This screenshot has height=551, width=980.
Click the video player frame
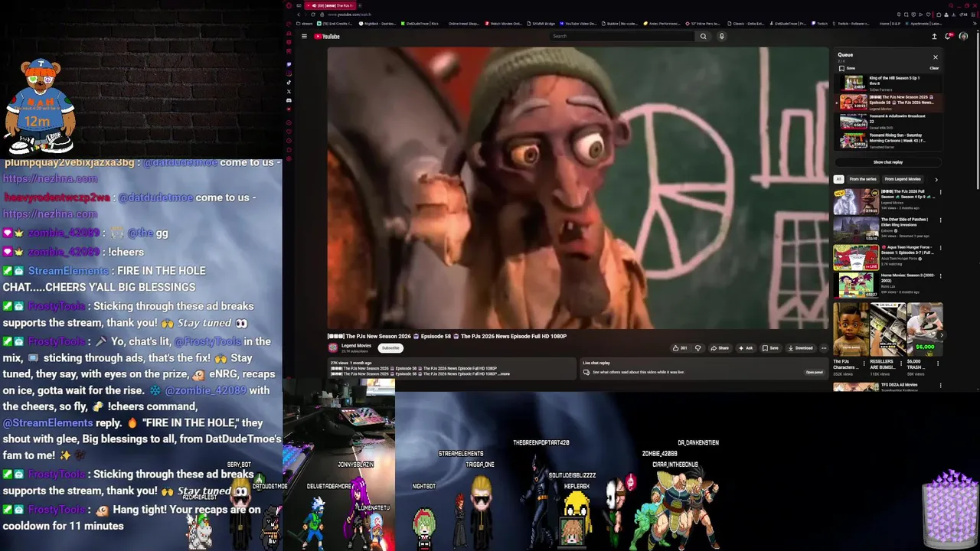pos(578,188)
